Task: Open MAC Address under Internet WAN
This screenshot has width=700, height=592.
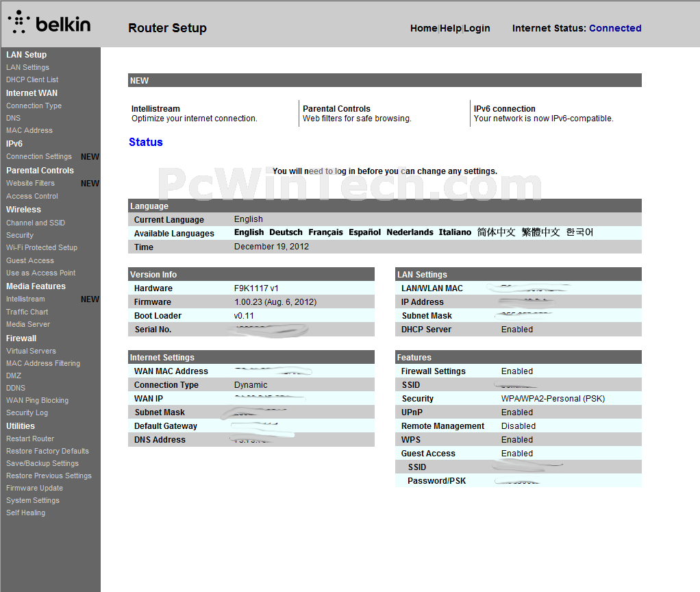Action: click(x=29, y=130)
